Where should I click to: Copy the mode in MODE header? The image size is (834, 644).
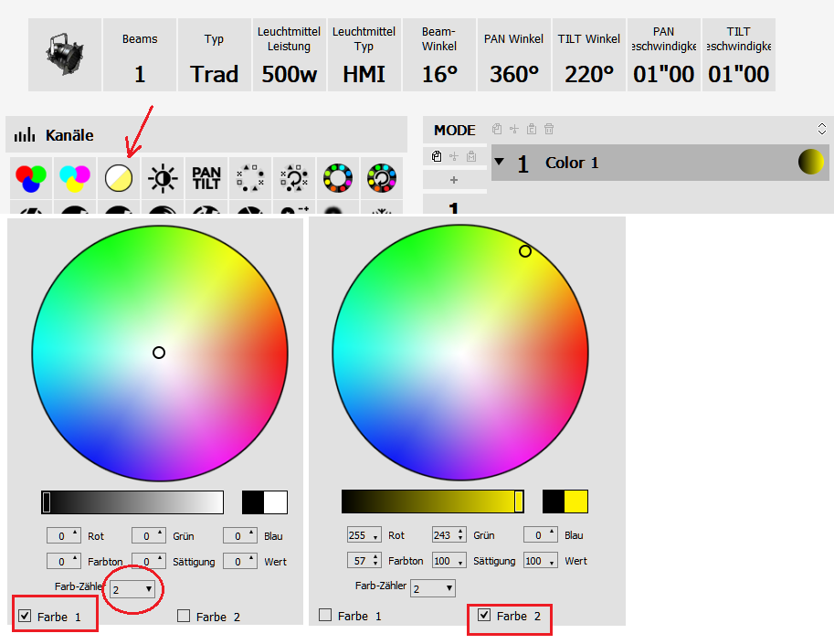click(497, 129)
